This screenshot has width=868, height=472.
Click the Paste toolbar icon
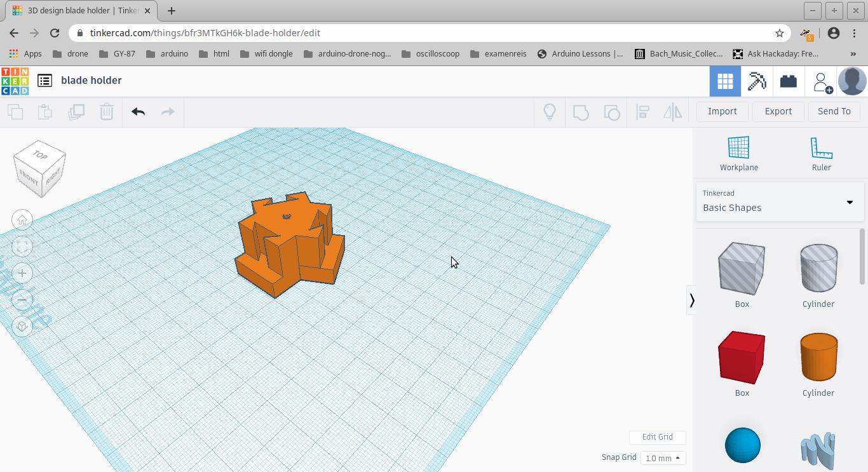pos(44,112)
